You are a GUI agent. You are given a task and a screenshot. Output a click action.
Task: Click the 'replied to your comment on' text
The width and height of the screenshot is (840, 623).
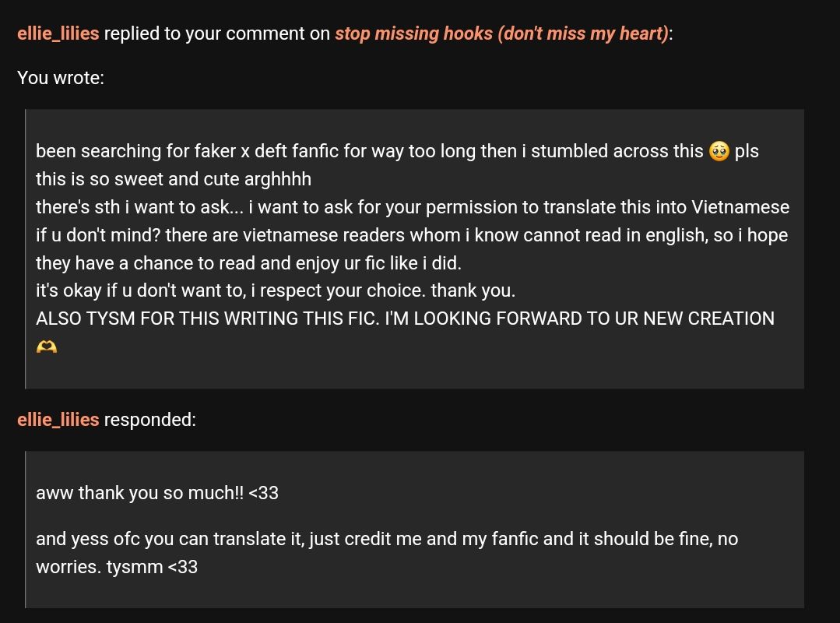click(217, 33)
